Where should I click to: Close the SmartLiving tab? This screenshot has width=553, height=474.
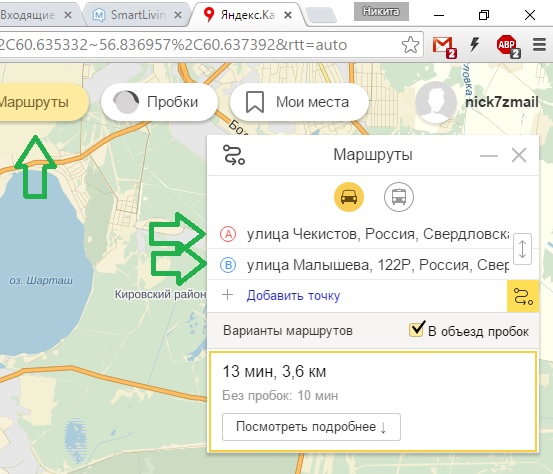(178, 15)
